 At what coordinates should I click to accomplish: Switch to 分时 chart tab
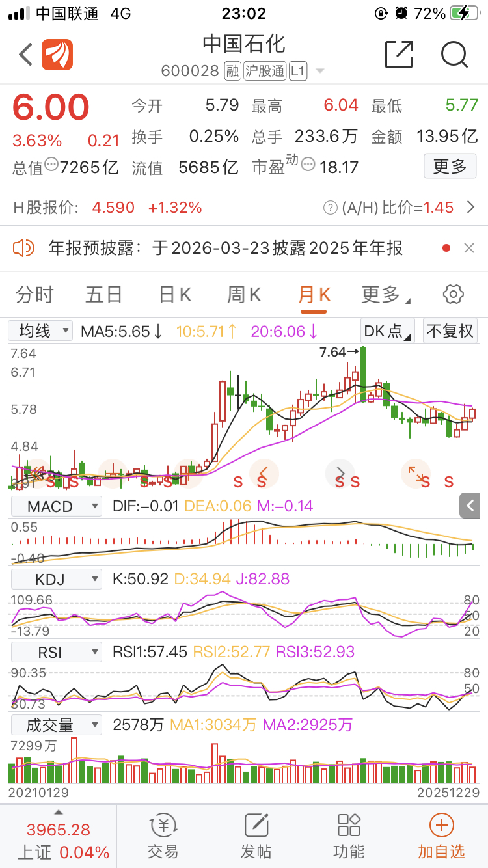point(34,295)
